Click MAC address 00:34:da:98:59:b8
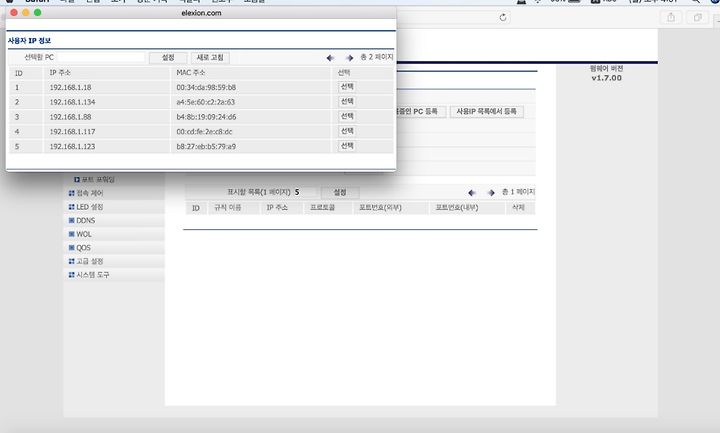Viewport: 720px width, 433px height. [x=206, y=87]
